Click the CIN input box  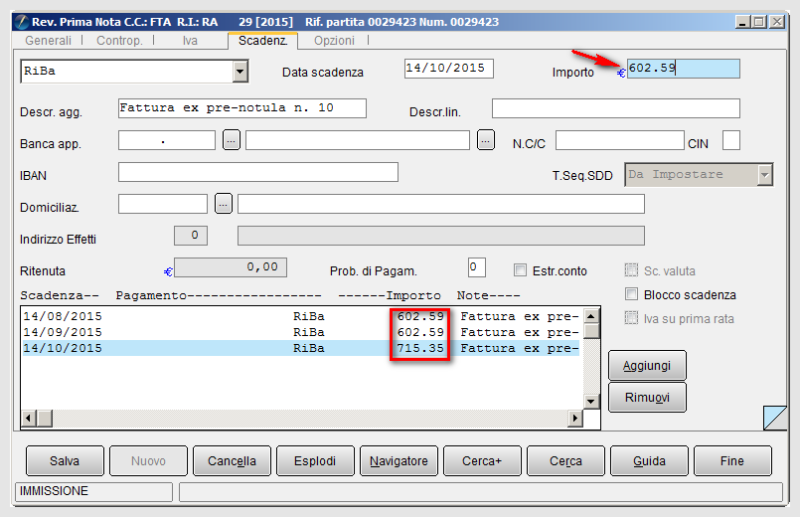click(731, 140)
